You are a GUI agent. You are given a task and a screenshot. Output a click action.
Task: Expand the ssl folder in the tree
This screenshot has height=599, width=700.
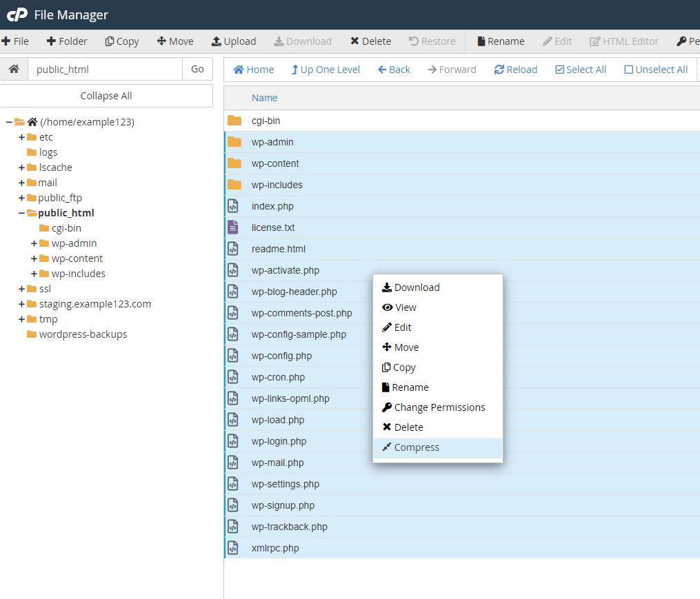point(21,288)
